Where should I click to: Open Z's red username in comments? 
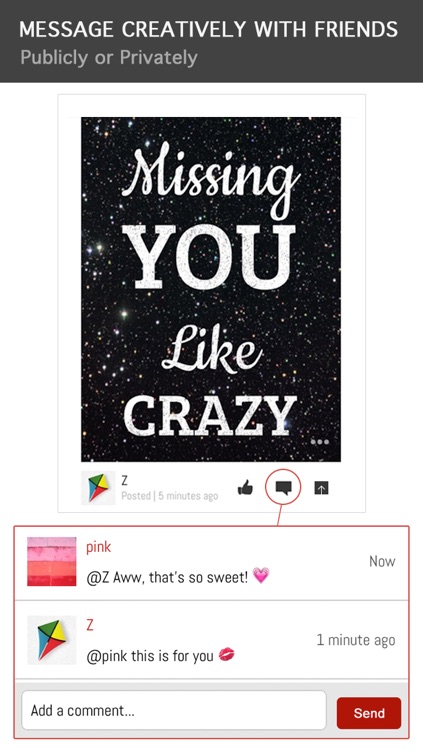[x=89, y=625]
